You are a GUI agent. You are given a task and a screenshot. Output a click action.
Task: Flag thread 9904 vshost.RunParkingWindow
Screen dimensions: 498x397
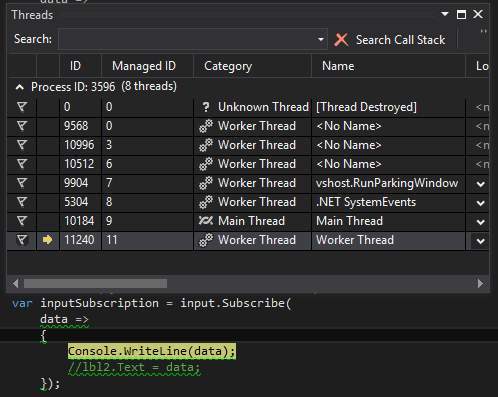click(x=22, y=183)
